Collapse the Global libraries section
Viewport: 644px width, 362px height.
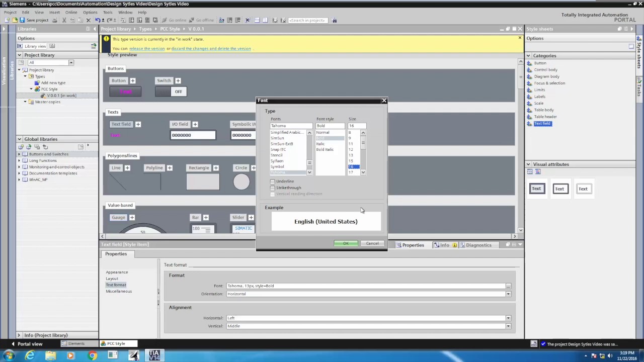[x=20, y=139]
